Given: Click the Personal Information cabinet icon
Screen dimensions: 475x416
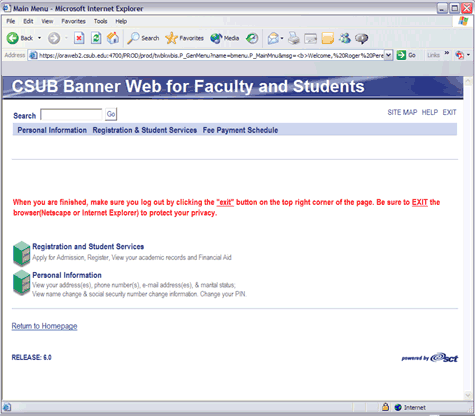Looking at the screenshot, I should [22, 283].
